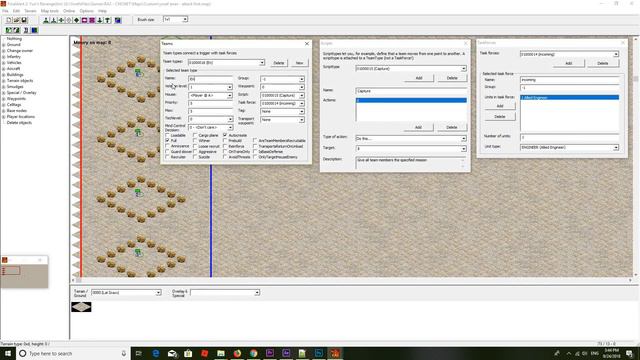Click the first green terrain-raise toolbar icon
The image size is (640, 360).
pos(46,20)
